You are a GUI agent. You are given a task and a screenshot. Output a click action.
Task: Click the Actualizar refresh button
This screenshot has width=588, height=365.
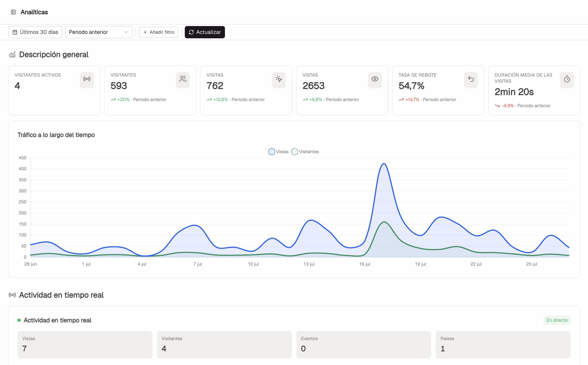click(205, 32)
